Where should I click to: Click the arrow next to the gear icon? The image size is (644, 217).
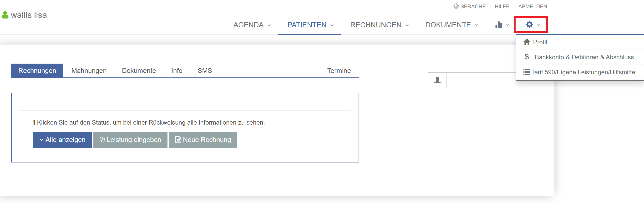538,25
